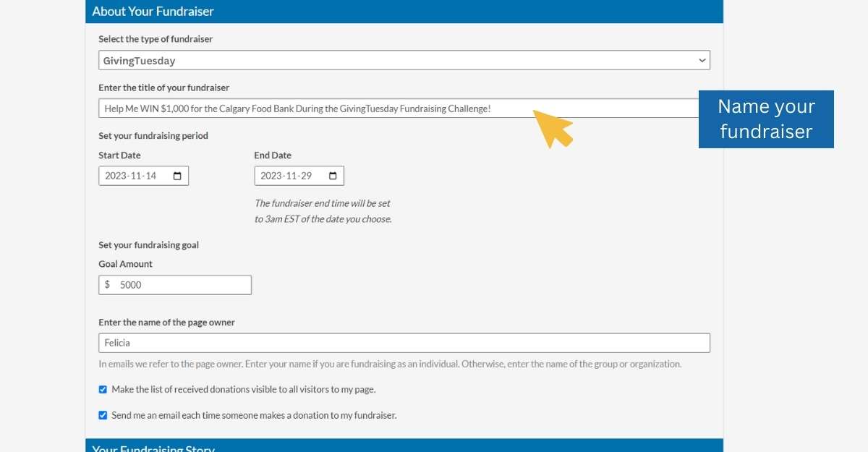Toggle the donations list visibility checkbox
This screenshot has height=452, width=868.
click(x=103, y=390)
